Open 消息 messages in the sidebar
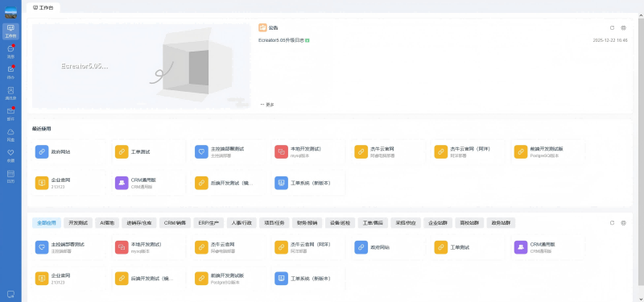The height and width of the screenshot is (302, 644). (x=10, y=52)
